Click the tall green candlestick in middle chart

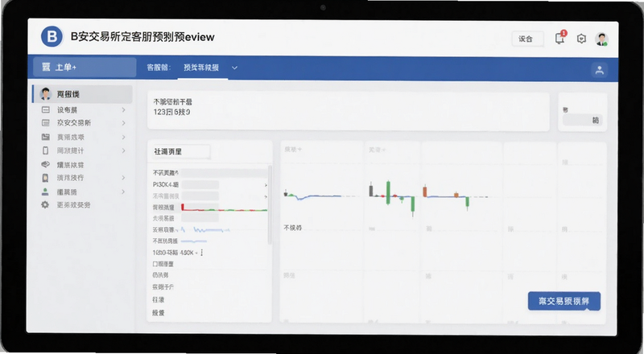click(388, 192)
